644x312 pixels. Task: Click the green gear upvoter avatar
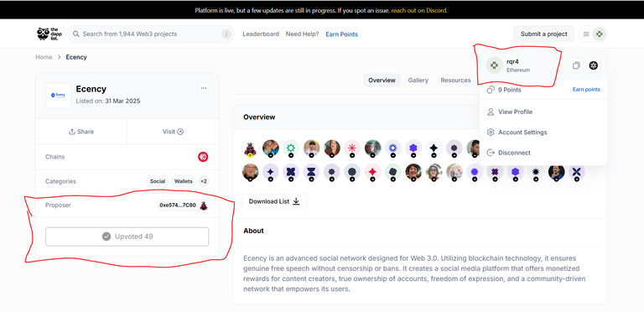click(291, 148)
